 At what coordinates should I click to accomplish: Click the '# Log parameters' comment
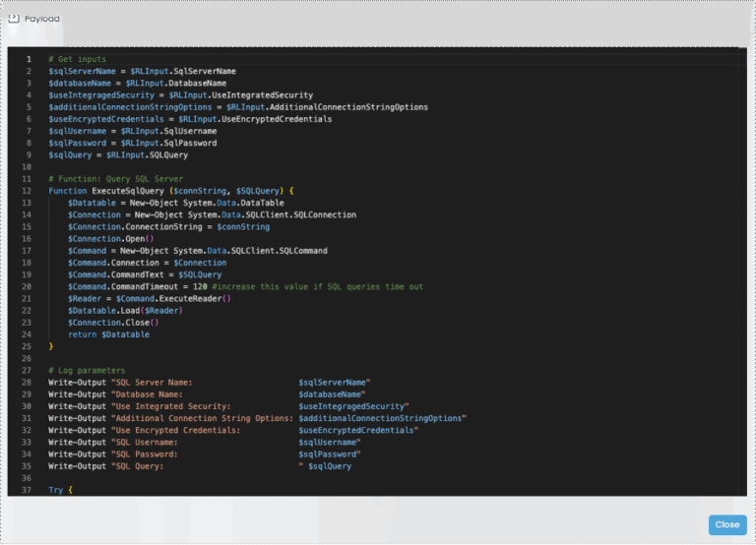click(x=86, y=370)
